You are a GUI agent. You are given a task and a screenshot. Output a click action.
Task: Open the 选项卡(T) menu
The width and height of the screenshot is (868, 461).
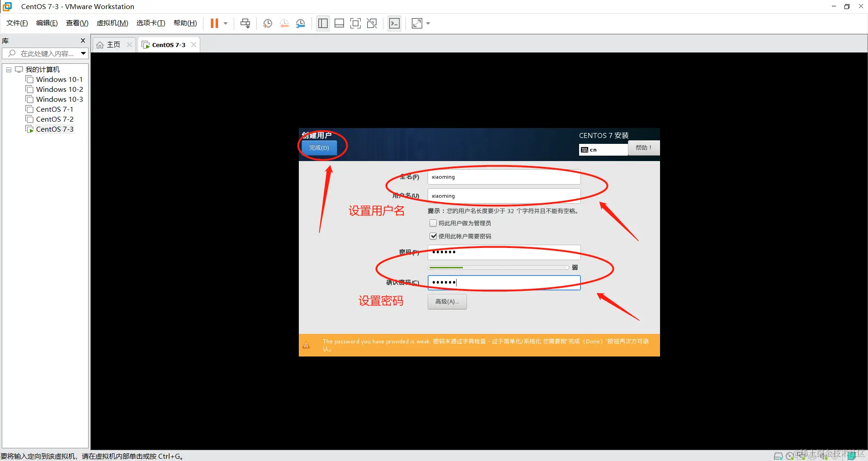coord(151,23)
